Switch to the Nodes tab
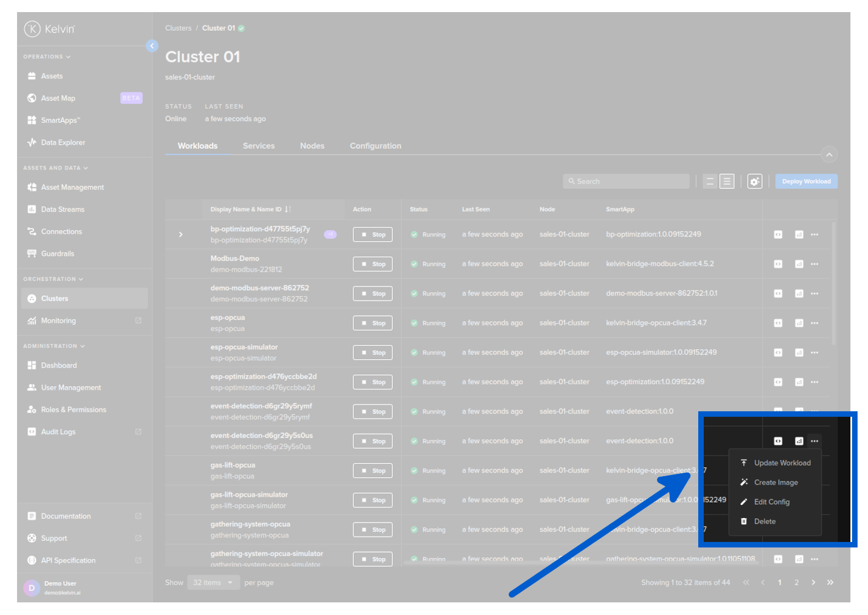 coord(312,146)
